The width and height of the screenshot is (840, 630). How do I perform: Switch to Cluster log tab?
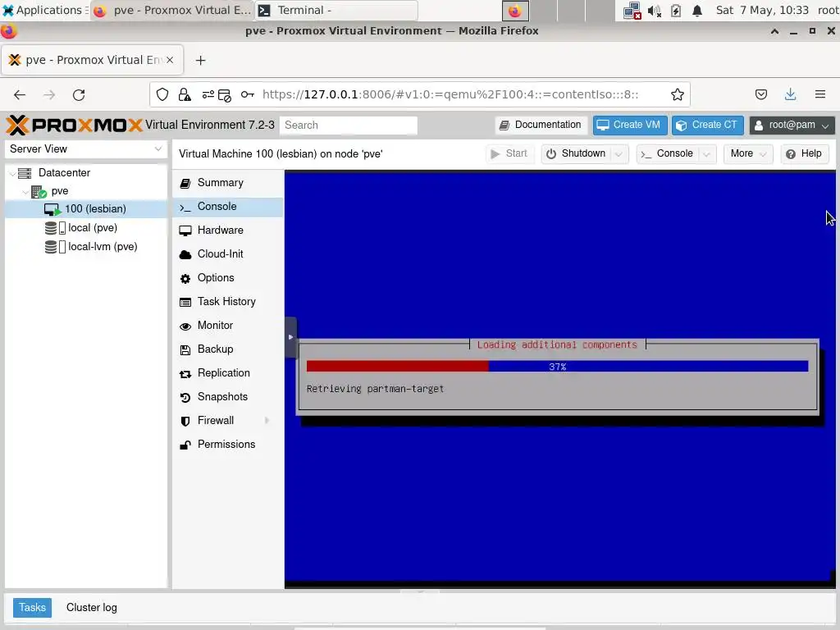92,608
